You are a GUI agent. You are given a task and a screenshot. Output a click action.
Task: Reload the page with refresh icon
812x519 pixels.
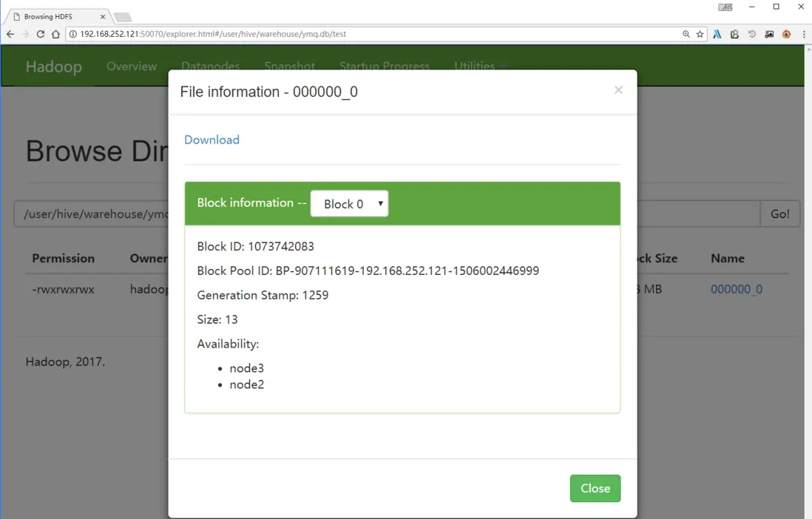pyautogui.click(x=41, y=34)
